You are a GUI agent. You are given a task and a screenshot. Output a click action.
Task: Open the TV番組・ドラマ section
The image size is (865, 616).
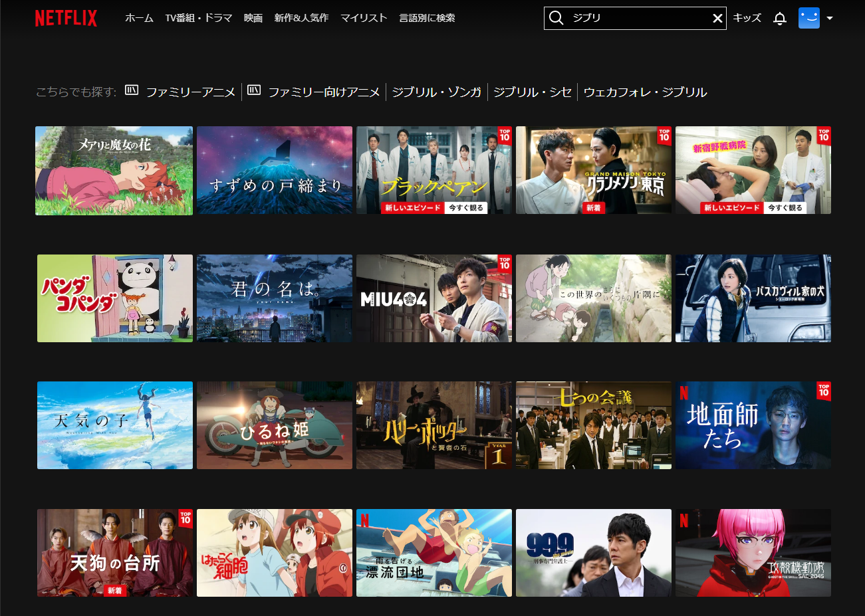click(x=199, y=18)
